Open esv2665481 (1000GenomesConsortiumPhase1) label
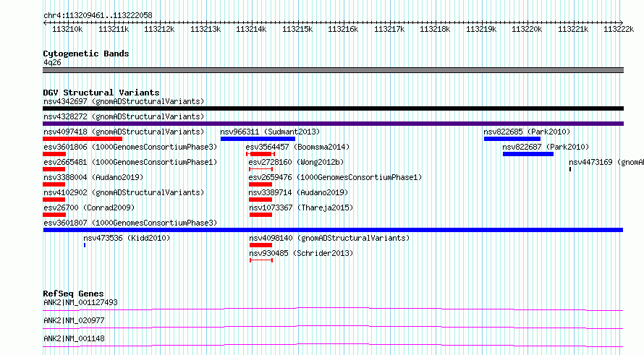 click(130, 162)
